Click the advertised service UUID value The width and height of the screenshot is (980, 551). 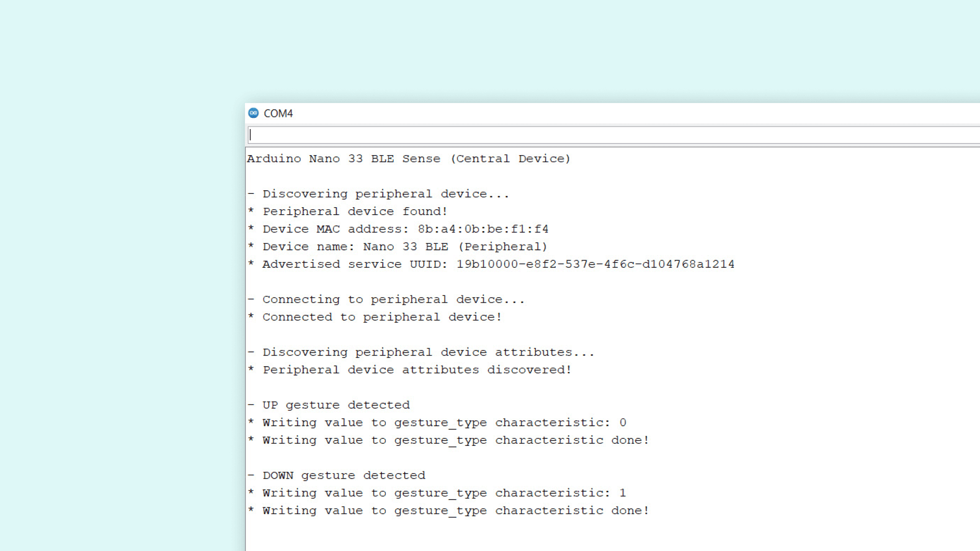(595, 264)
